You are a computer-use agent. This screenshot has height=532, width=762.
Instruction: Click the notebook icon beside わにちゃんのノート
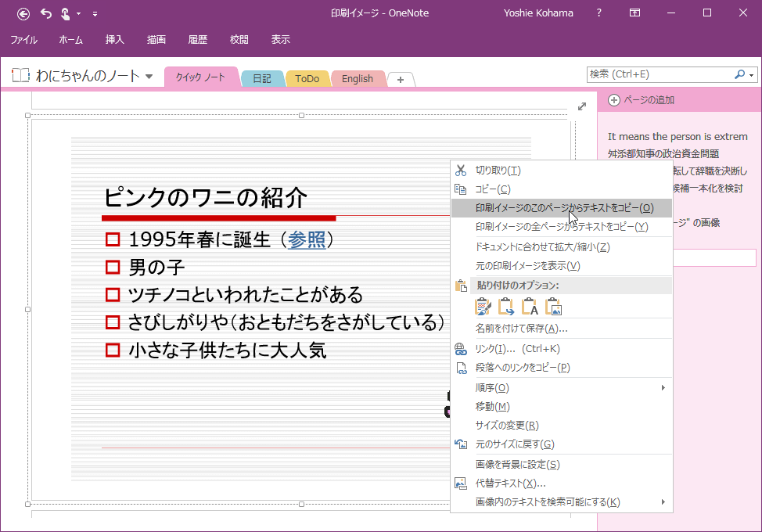pyautogui.click(x=21, y=75)
